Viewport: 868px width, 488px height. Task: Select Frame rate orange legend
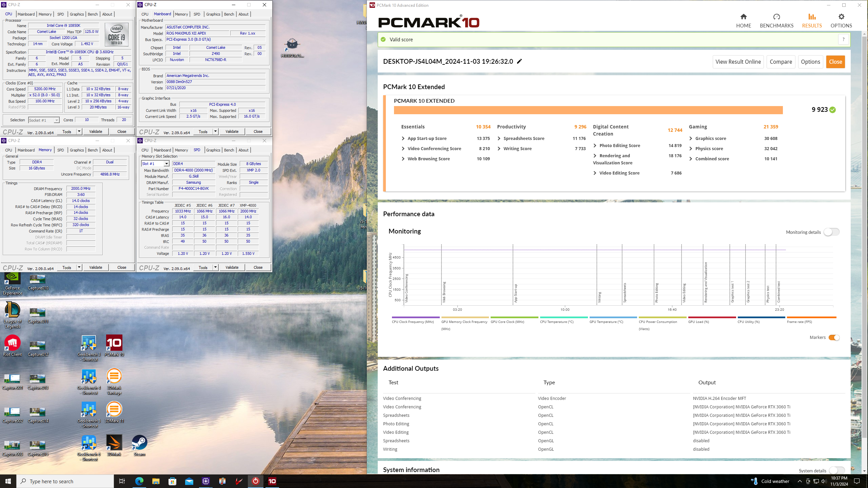[811, 320]
